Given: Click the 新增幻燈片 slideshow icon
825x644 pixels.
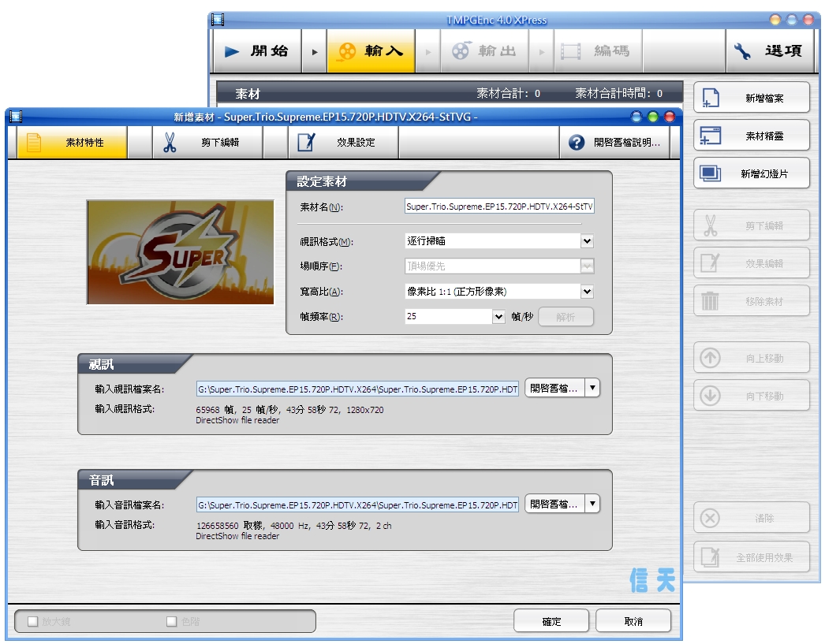Looking at the screenshot, I should tap(710, 173).
